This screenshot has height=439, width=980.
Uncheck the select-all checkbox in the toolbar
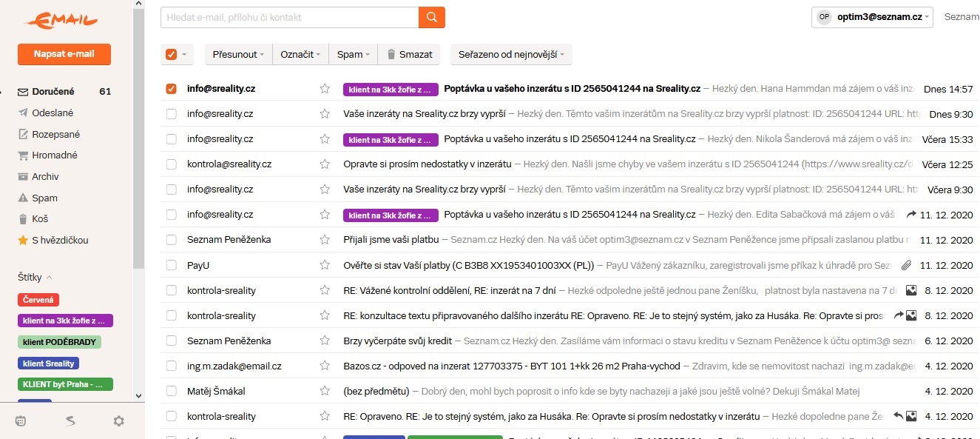tap(172, 54)
